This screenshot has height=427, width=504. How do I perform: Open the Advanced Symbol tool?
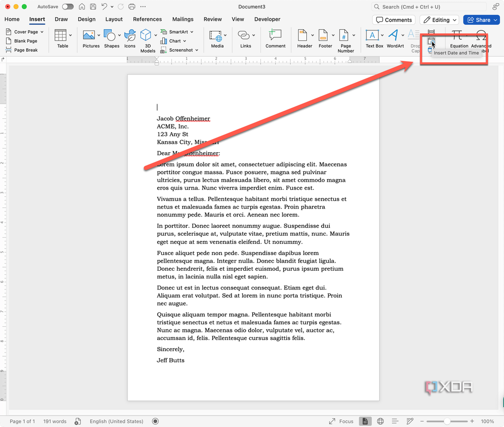[x=481, y=40]
